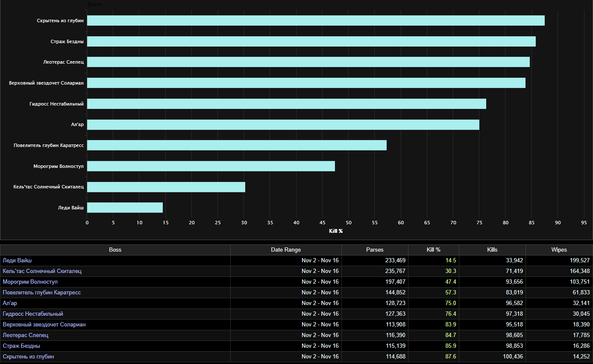Click the 75.0 kill percent cell
This screenshot has width=593, height=364.
(434, 303)
